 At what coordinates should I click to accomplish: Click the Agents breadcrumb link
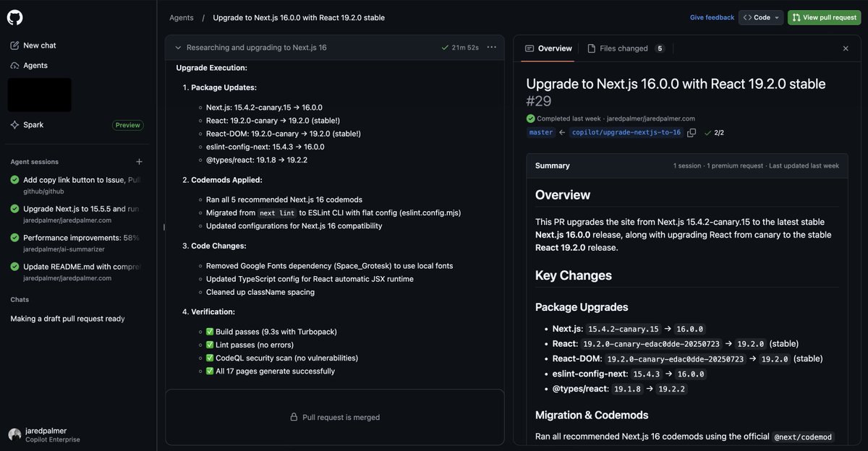(x=181, y=17)
